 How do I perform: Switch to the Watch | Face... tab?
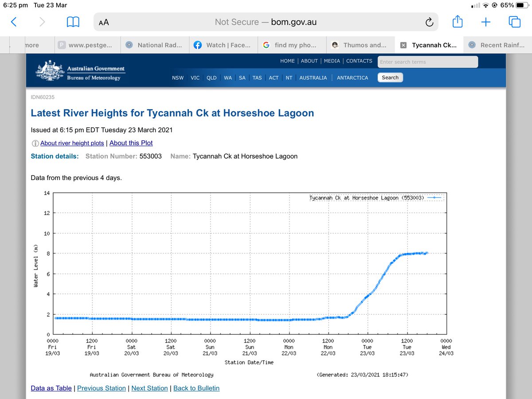[224, 45]
